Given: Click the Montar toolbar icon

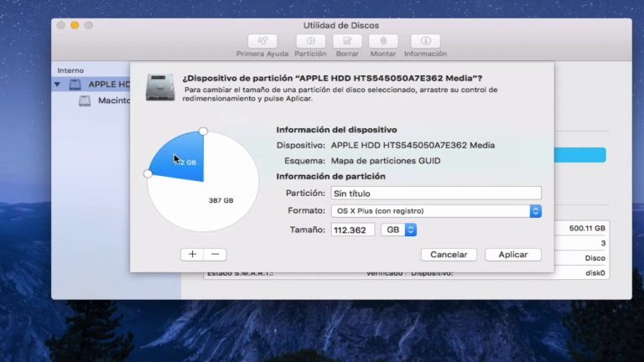Looking at the screenshot, I should point(383,41).
